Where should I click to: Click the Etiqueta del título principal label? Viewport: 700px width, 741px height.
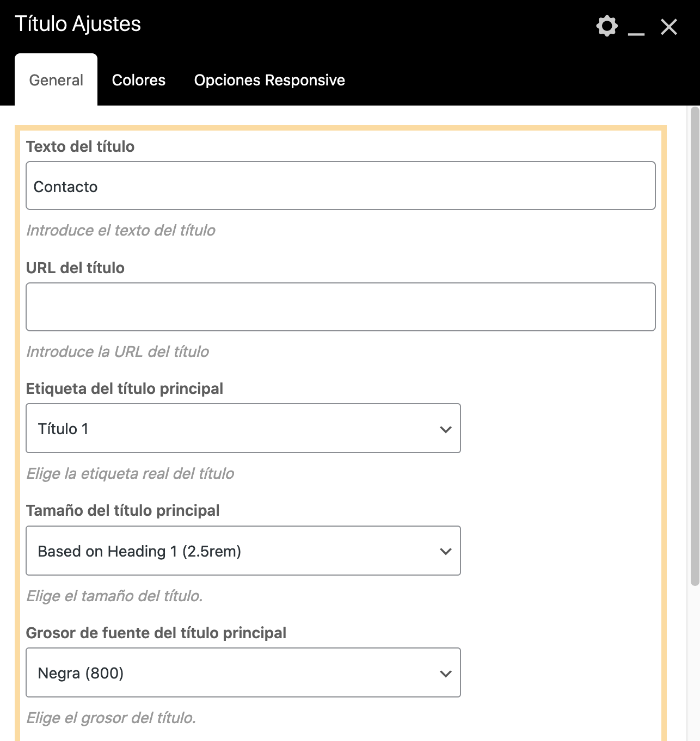(125, 388)
